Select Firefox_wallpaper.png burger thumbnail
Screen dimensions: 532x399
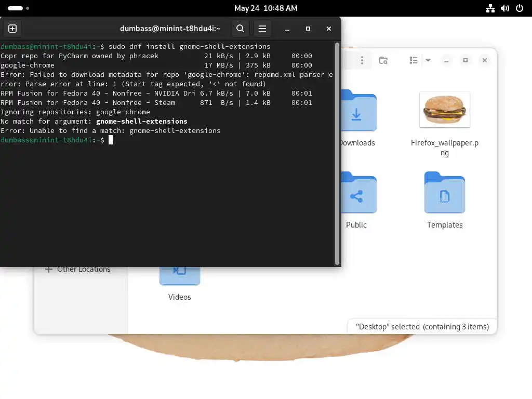pos(445,110)
